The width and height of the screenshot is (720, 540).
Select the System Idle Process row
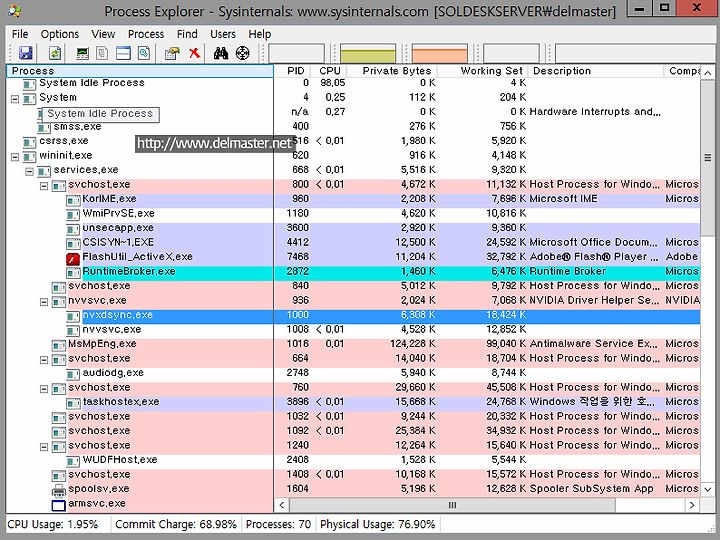click(353, 83)
